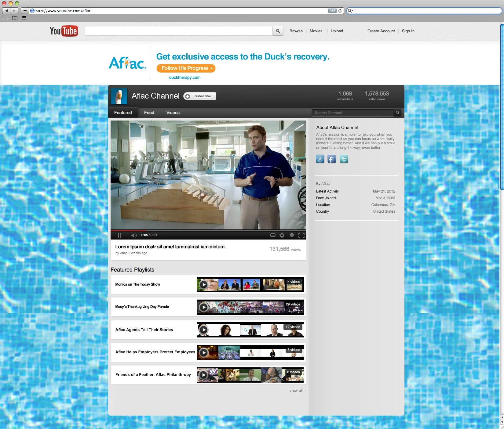Screen dimensions: 504x429
Task: Click the watch later clock icon
Action: (292, 235)
